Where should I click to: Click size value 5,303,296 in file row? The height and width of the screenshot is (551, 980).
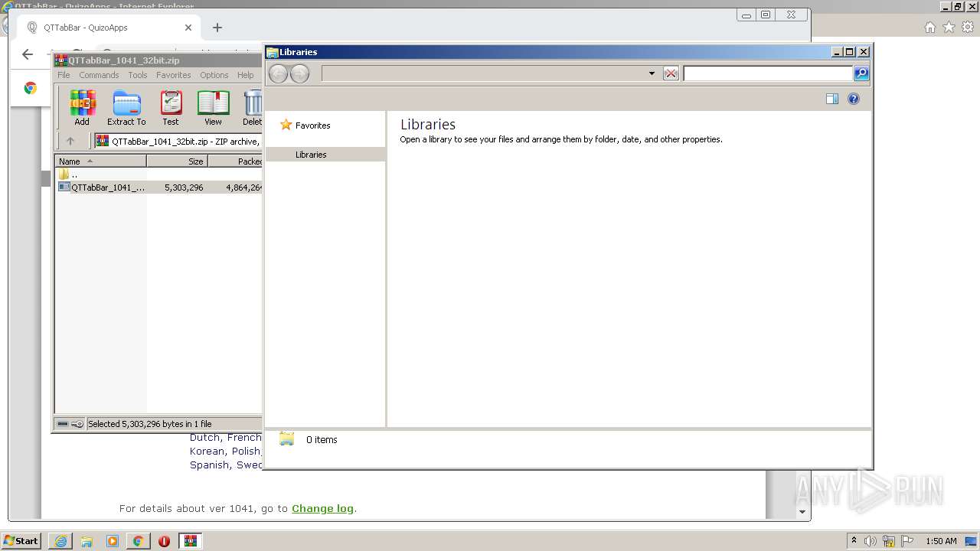[x=184, y=187]
